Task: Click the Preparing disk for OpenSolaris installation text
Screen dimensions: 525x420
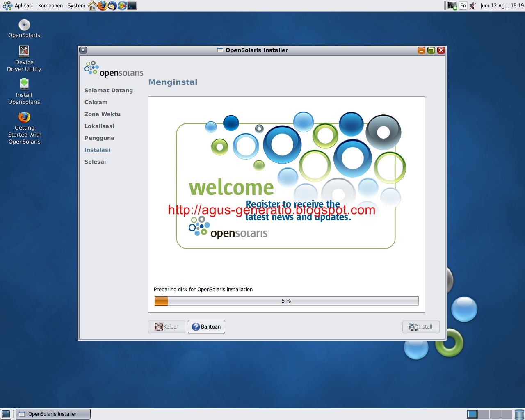Action: 203,290
